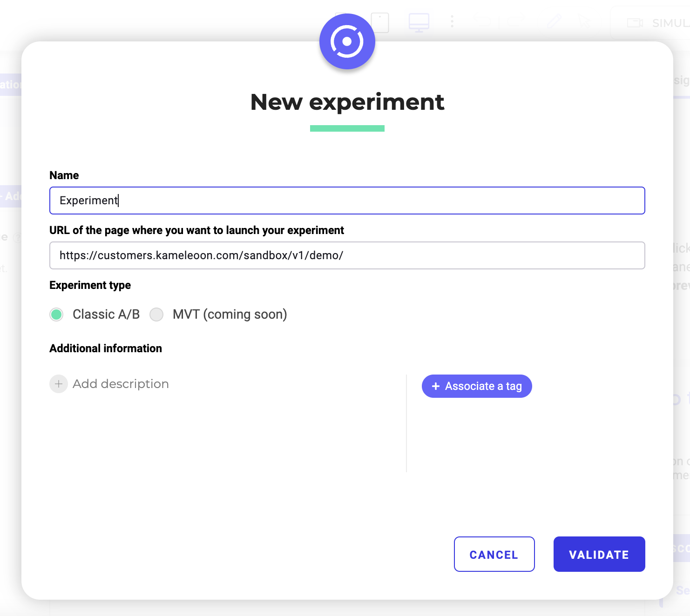This screenshot has height=616, width=690.
Task: Validate the new experiment
Action: coord(599,554)
